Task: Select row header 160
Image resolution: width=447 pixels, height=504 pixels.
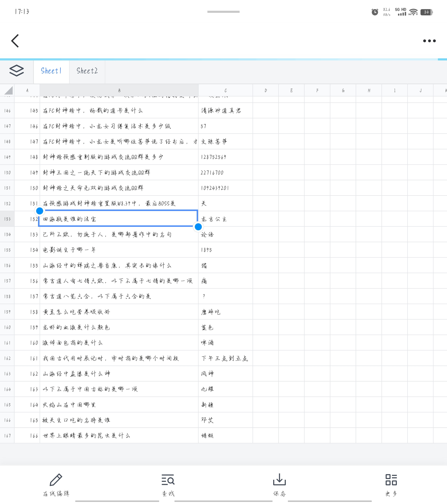Action: click(x=7, y=327)
